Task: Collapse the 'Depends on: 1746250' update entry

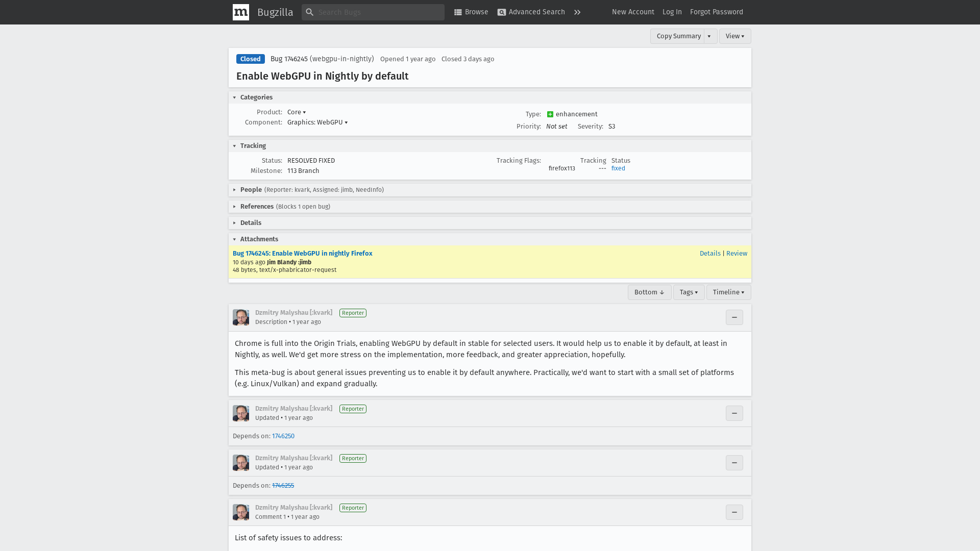Action: click(734, 413)
